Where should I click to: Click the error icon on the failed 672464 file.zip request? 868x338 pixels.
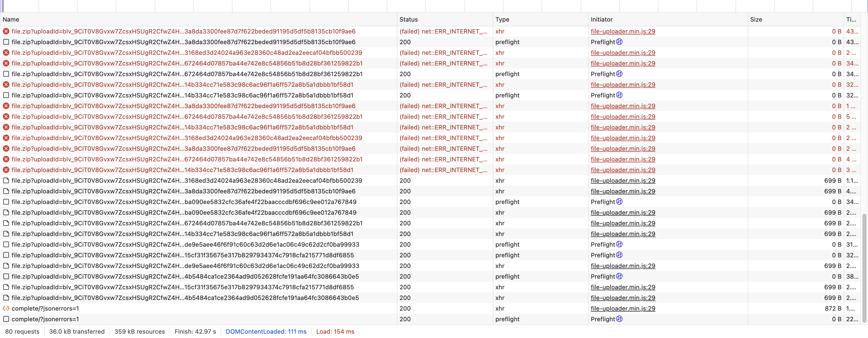click(6, 63)
